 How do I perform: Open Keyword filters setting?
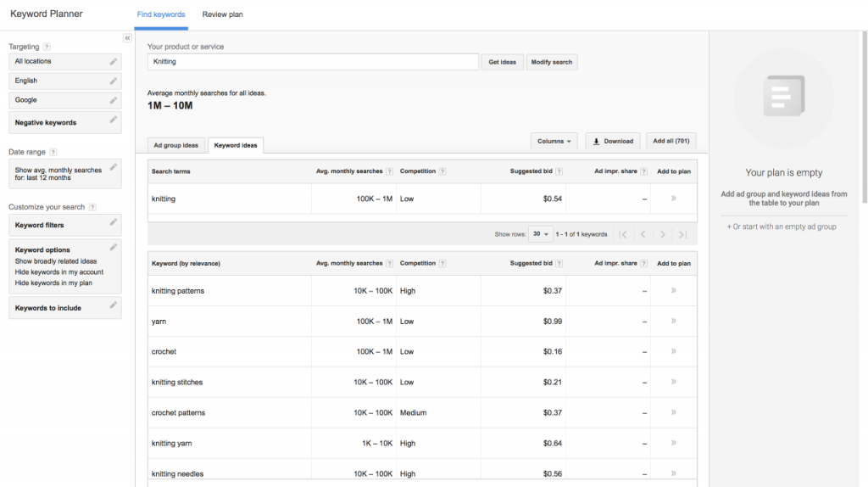tap(65, 225)
